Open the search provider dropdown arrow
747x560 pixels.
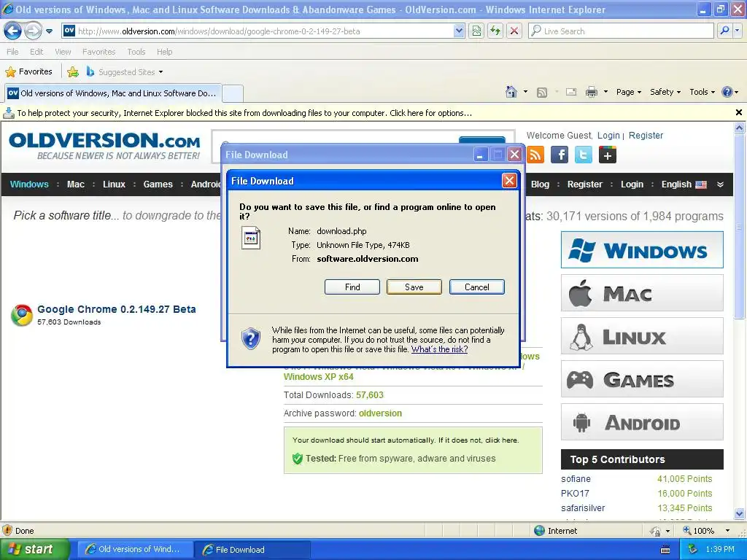(737, 31)
